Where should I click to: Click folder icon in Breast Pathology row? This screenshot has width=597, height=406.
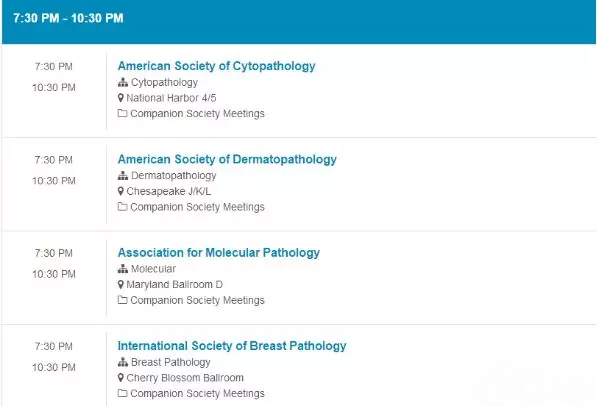(122, 393)
